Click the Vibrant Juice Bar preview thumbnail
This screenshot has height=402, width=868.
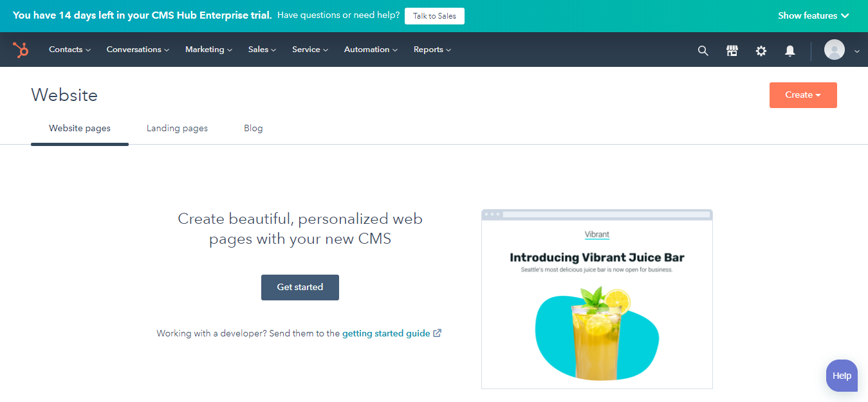[596, 298]
